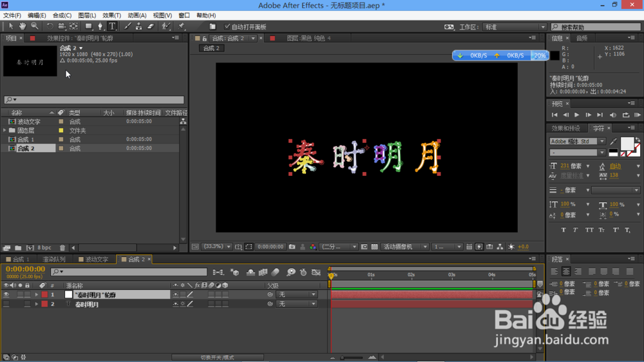Play the preview with play button
The image size is (644, 362).
click(576, 115)
